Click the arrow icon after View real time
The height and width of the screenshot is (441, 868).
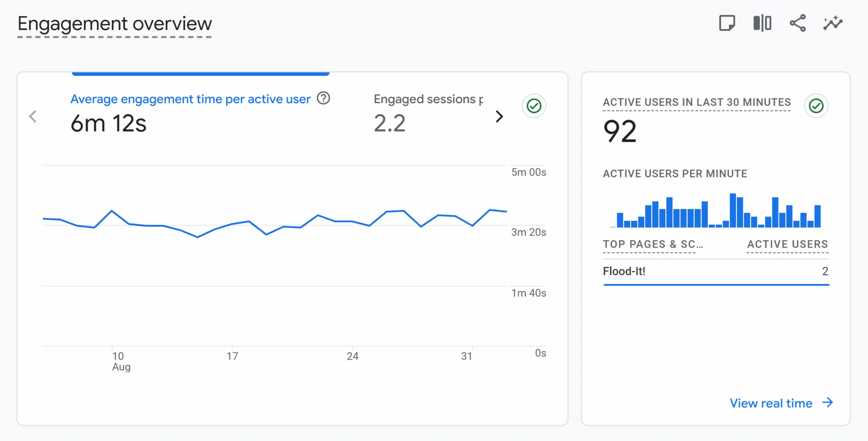[827, 402]
